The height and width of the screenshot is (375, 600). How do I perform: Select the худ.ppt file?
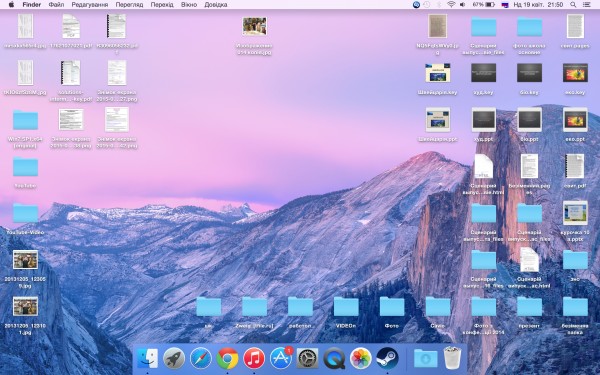tap(484, 120)
